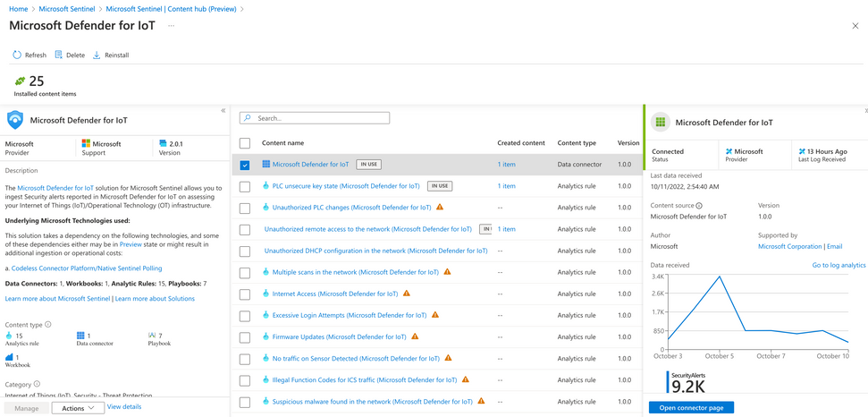Image resolution: width=868 pixels, height=417 pixels.
Task: Open the Actions dropdown
Action: tap(78, 408)
